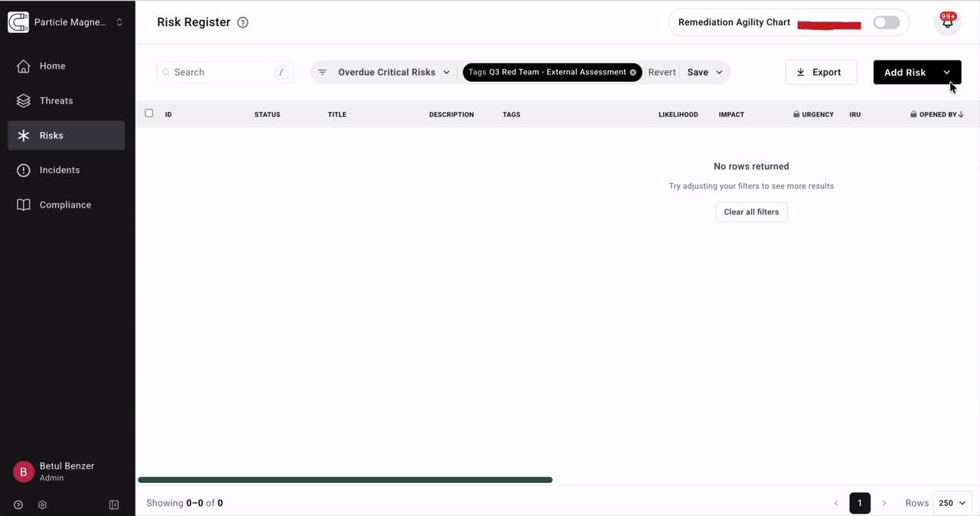Click the URGENCY column header
The image size is (980, 516).
[x=813, y=114]
